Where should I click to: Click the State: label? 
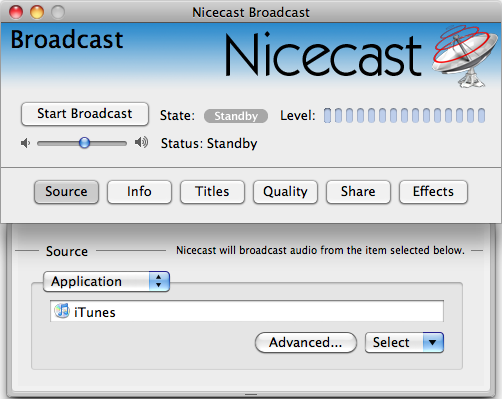coord(177,116)
